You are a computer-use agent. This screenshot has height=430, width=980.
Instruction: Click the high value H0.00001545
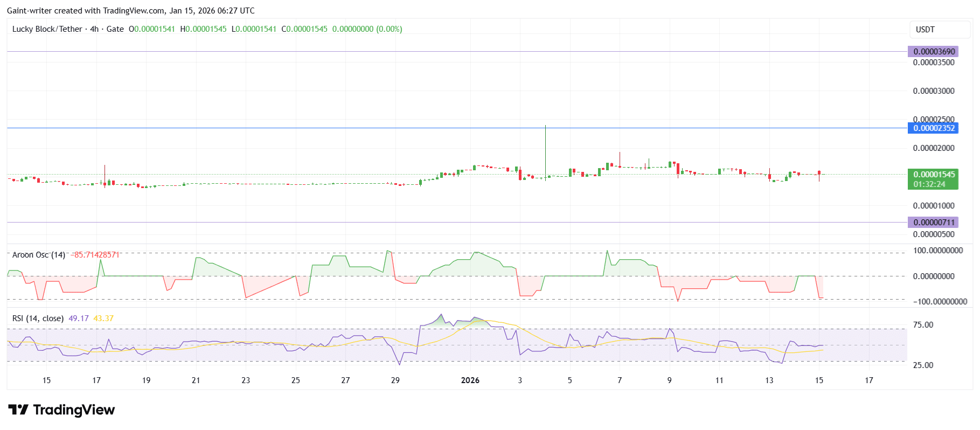(203, 29)
